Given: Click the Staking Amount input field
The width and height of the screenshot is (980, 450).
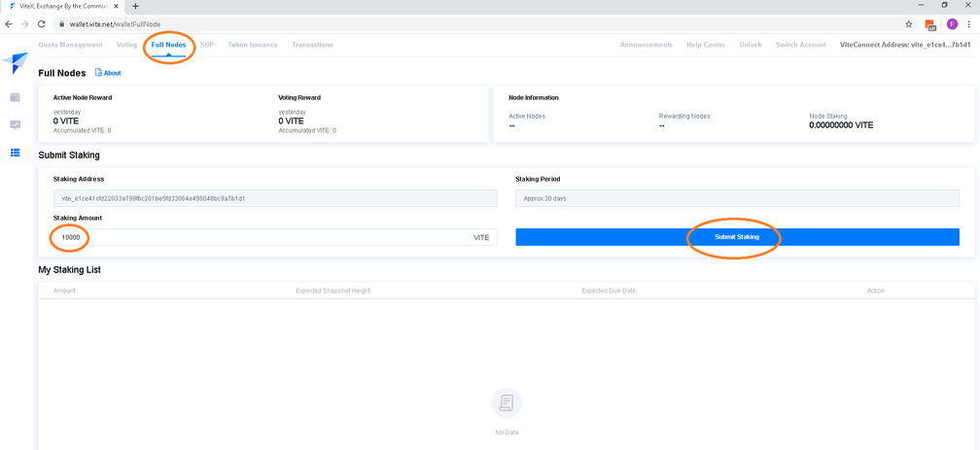Looking at the screenshot, I should coord(275,237).
